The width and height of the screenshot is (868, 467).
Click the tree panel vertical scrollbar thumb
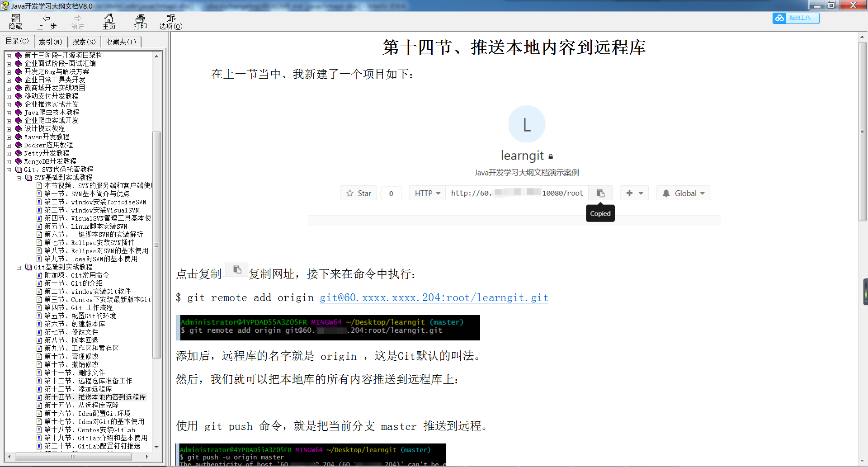point(156,244)
